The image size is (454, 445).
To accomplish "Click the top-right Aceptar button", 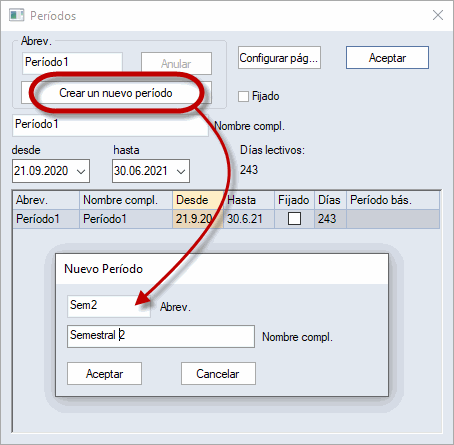I will tap(387, 58).
